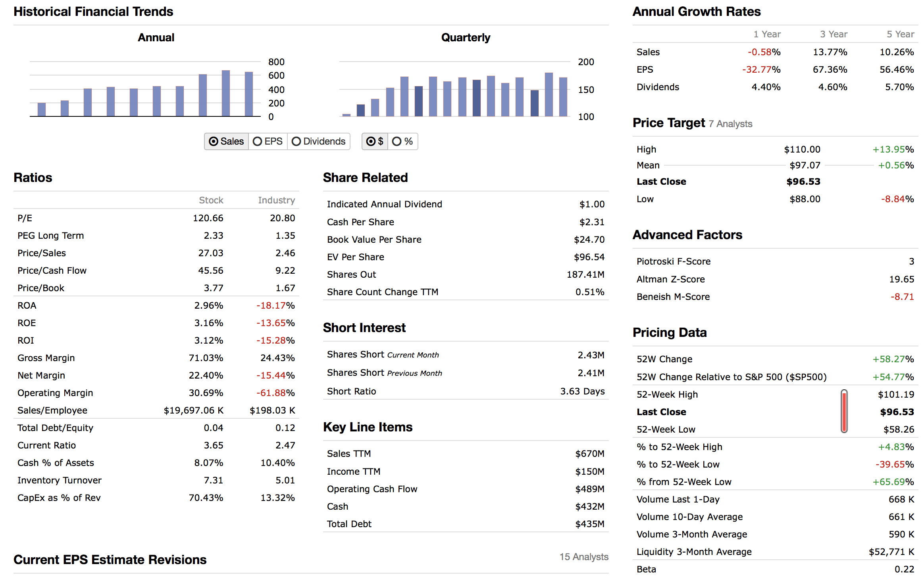This screenshot has width=924, height=576.
Task: Select the dollar ($) display option
Action: click(375, 141)
